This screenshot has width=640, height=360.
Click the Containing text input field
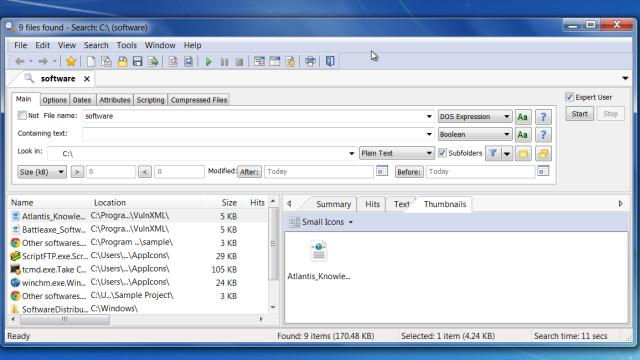click(x=254, y=134)
